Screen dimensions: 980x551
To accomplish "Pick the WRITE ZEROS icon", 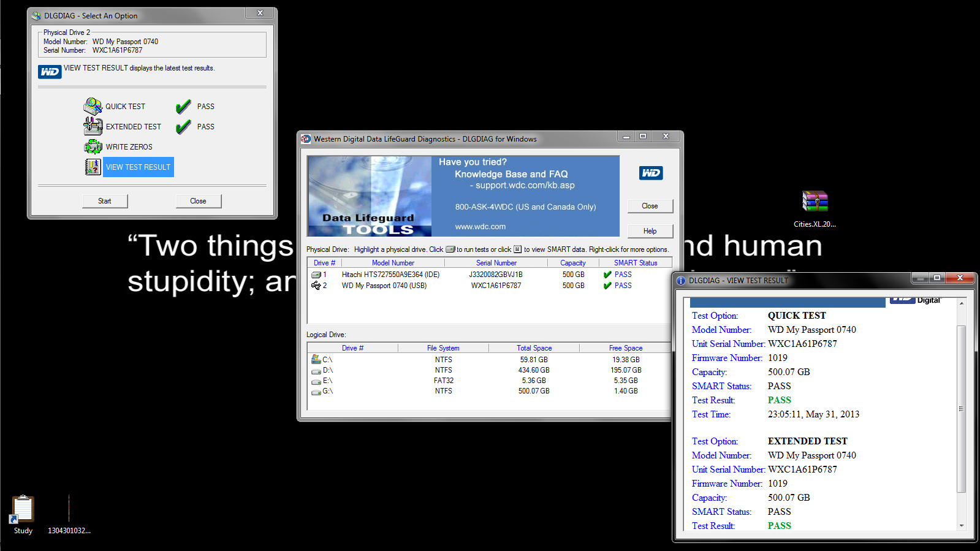I will tap(93, 146).
